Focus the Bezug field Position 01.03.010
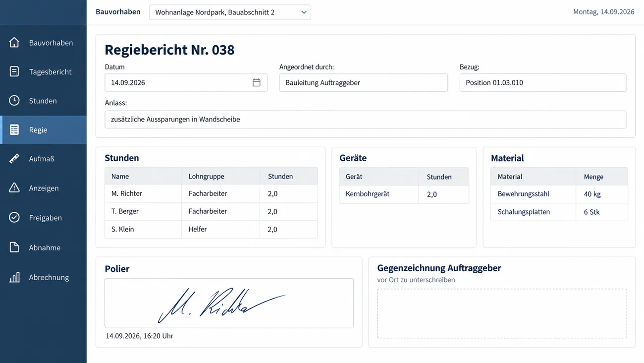The width and height of the screenshot is (644, 363). point(543,83)
